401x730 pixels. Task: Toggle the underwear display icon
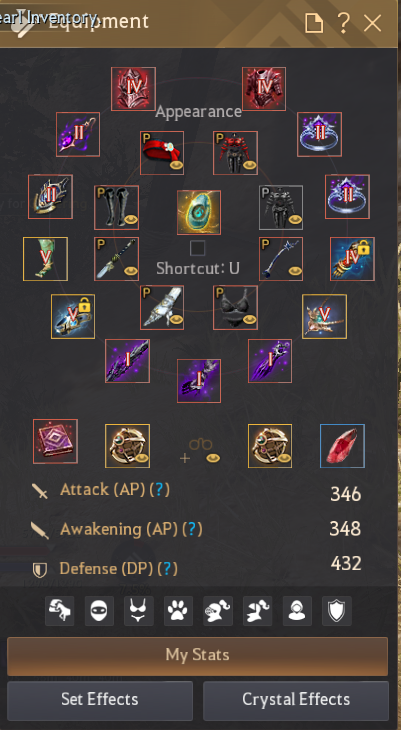139,610
